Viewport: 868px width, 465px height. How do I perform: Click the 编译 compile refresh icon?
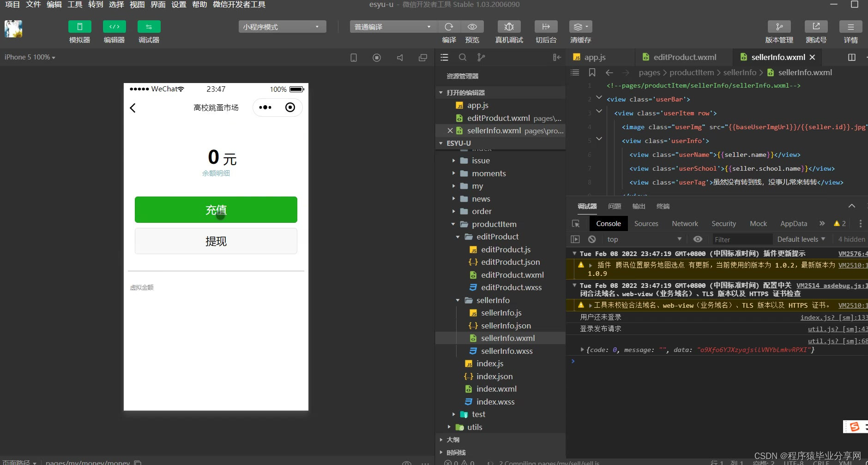449,27
